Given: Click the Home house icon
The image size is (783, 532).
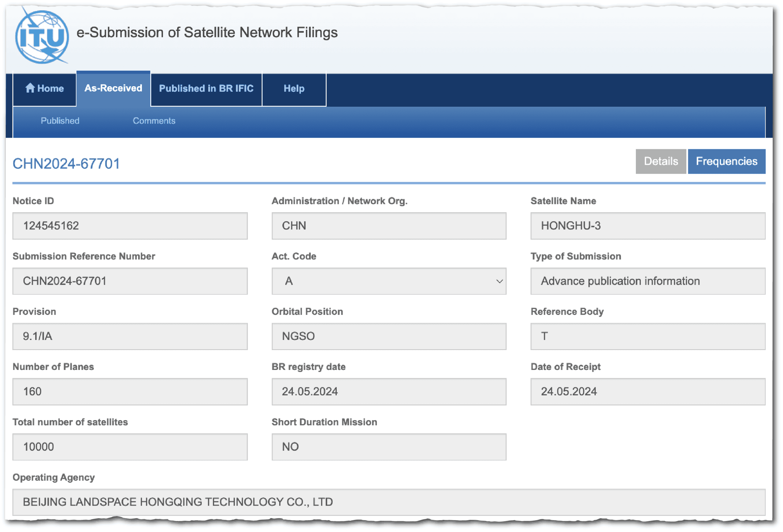Looking at the screenshot, I should [x=30, y=88].
